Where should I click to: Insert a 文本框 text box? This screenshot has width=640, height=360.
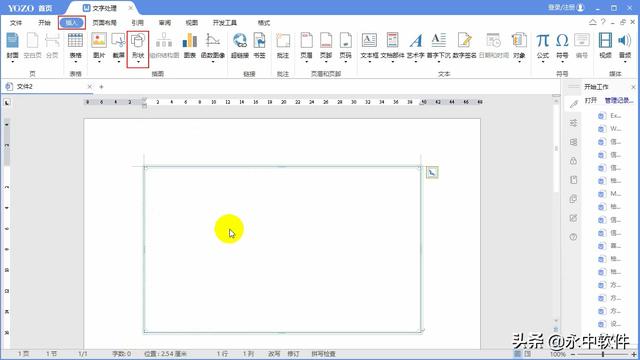click(369, 41)
